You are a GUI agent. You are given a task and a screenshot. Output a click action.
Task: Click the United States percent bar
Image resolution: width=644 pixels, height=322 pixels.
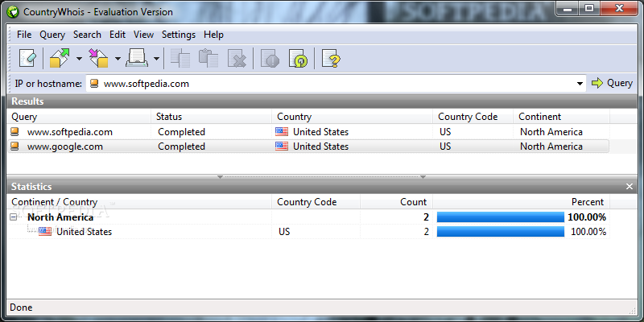pyautogui.click(x=500, y=232)
